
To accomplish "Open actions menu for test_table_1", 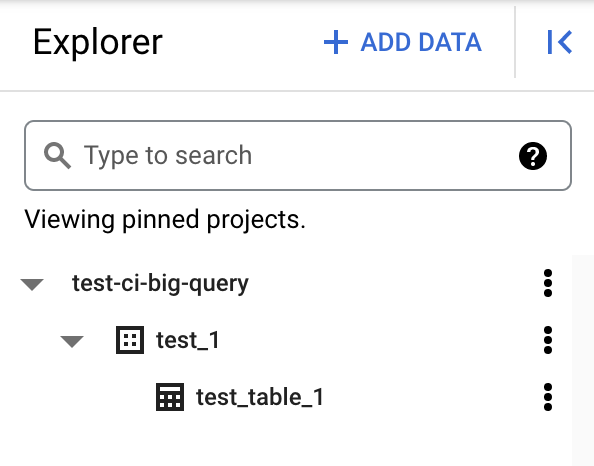I will (x=547, y=397).
